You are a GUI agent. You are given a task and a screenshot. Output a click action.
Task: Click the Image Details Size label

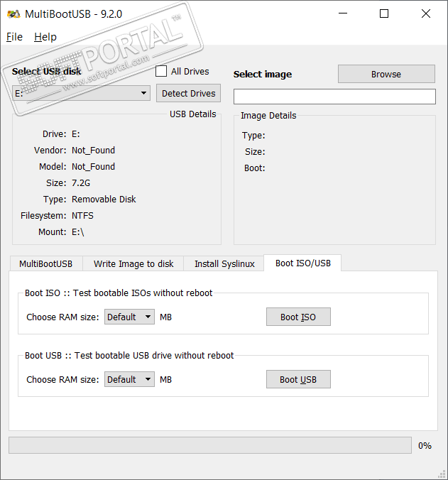pos(255,151)
